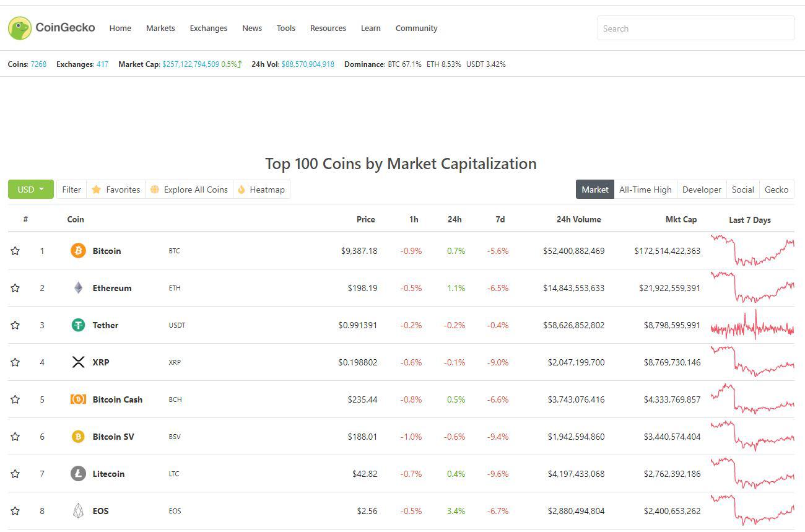This screenshot has width=805, height=532.
Task: Click the coins icon beside Explore All Coins
Action: (154, 189)
